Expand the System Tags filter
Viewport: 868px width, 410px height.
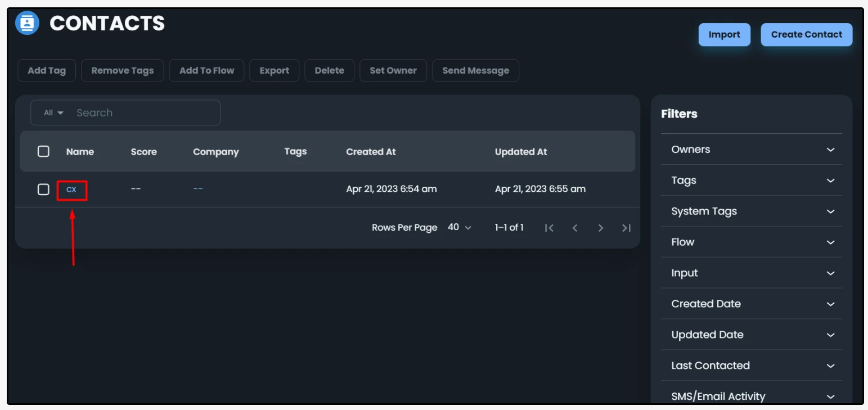click(x=751, y=211)
